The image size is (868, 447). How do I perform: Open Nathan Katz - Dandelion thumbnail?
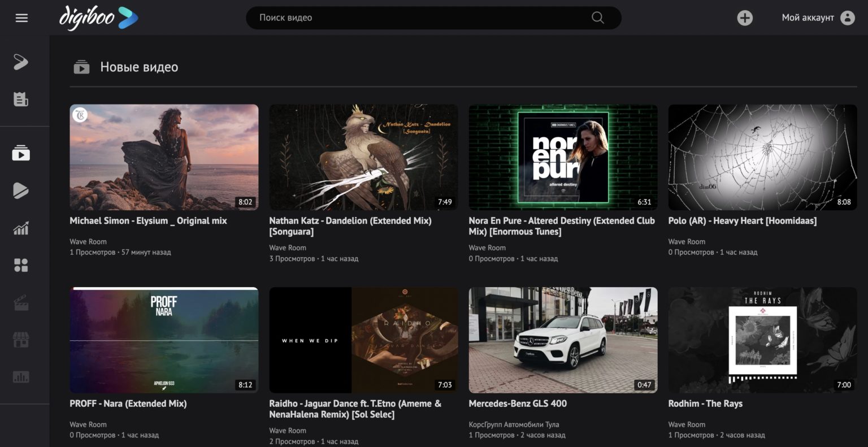coord(363,157)
